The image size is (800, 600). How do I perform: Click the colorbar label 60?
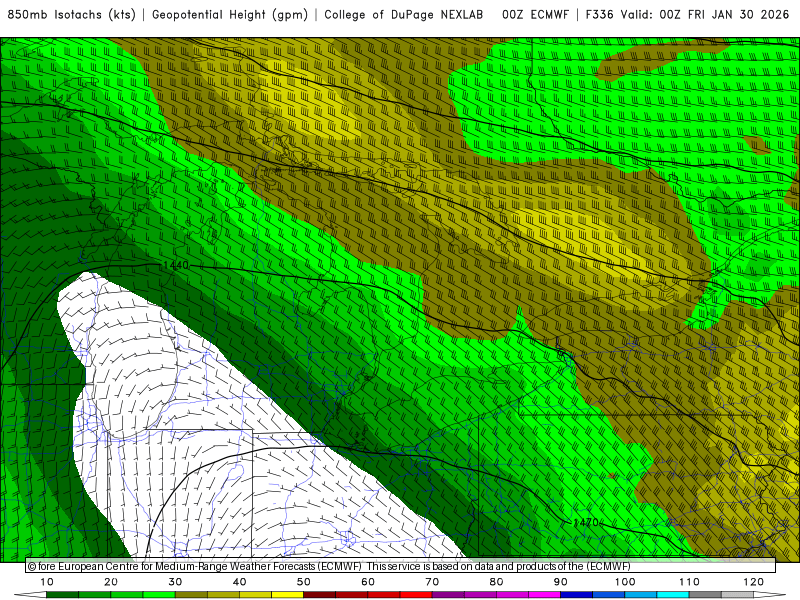[x=368, y=582]
